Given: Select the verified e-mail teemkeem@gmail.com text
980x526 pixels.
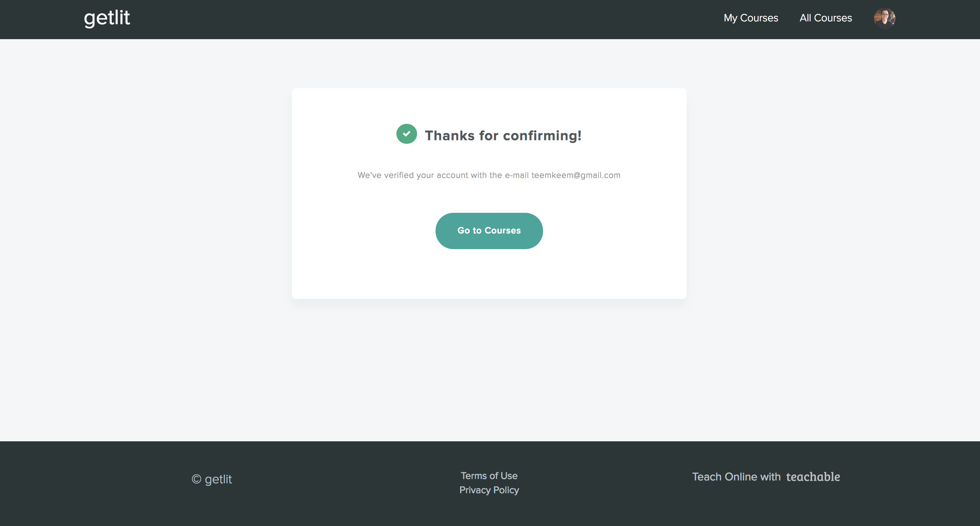Looking at the screenshot, I should tap(576, 175).
